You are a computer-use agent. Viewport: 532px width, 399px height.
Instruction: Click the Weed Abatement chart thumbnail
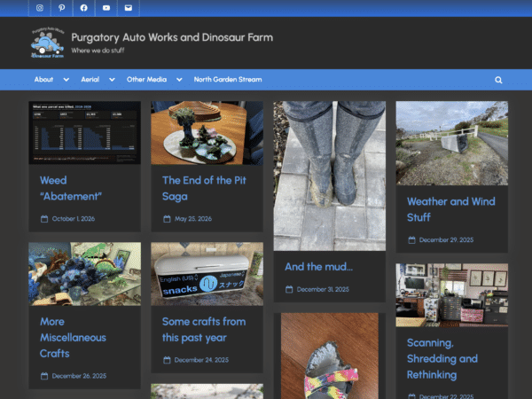(x=84, y=133)
